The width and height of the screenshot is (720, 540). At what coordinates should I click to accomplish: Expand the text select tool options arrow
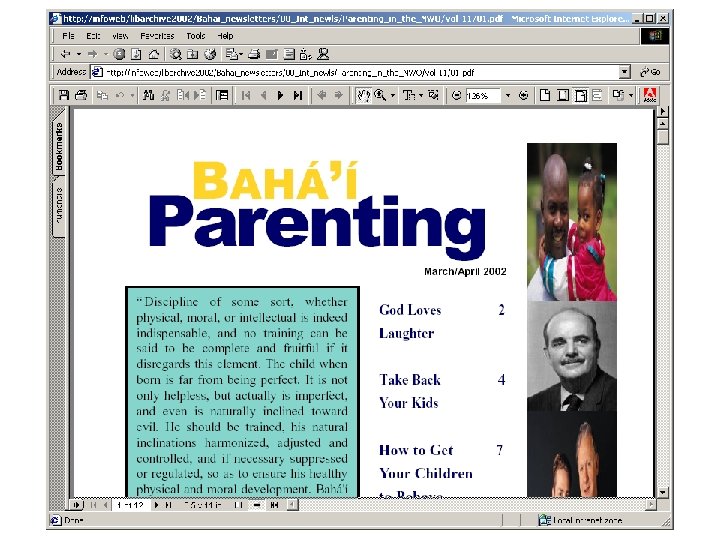point(421,96)
